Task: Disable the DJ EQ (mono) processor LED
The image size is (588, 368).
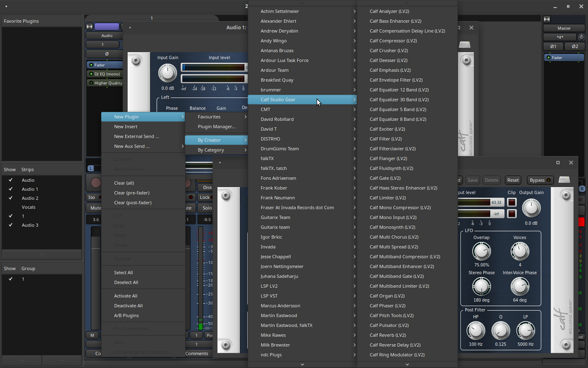Action: [91, 74]
